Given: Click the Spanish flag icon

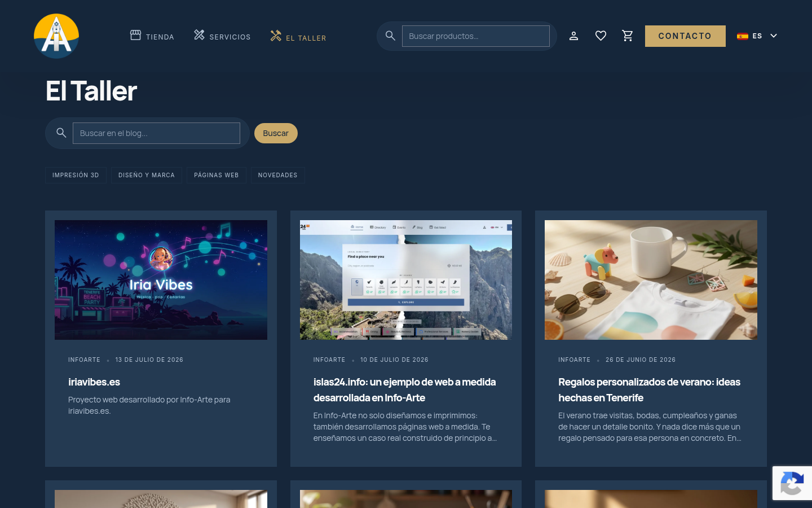Looking at the screenshot, I should [x=743, y=36].
